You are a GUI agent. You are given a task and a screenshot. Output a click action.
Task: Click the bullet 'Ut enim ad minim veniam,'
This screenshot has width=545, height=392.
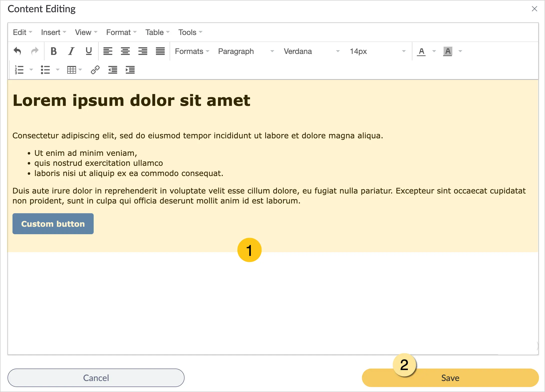86,153
